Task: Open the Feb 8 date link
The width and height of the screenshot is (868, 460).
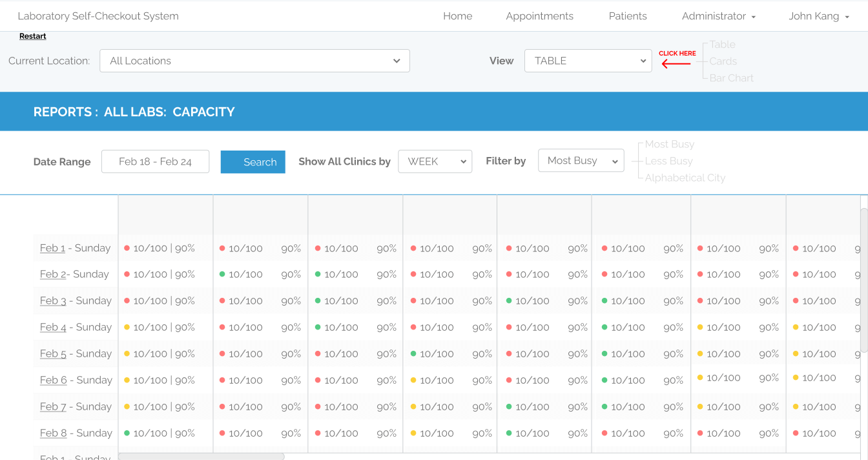Action: tap(53, 434)
